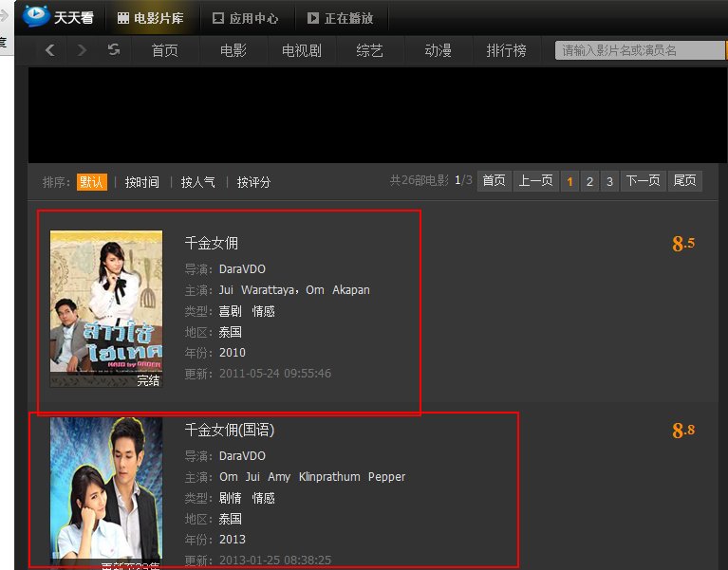Click 下一页 next page button
The height and width of the screenshot is (570, 728).
643,181
